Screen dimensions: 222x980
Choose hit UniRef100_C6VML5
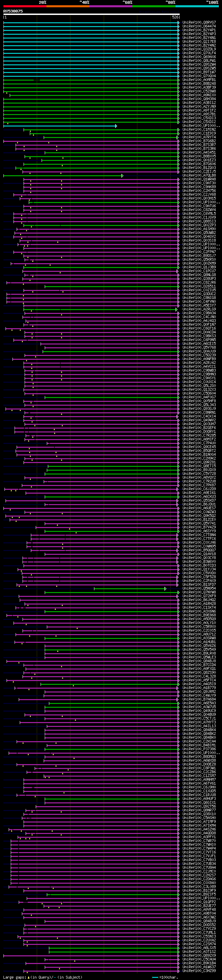point(199,213)
